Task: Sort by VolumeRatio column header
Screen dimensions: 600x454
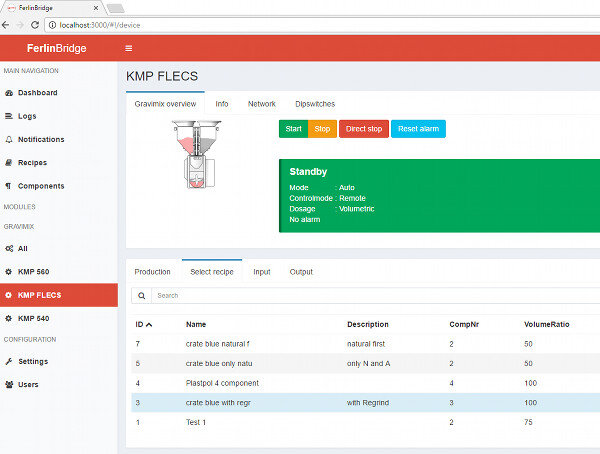Action: coord(546,325)
